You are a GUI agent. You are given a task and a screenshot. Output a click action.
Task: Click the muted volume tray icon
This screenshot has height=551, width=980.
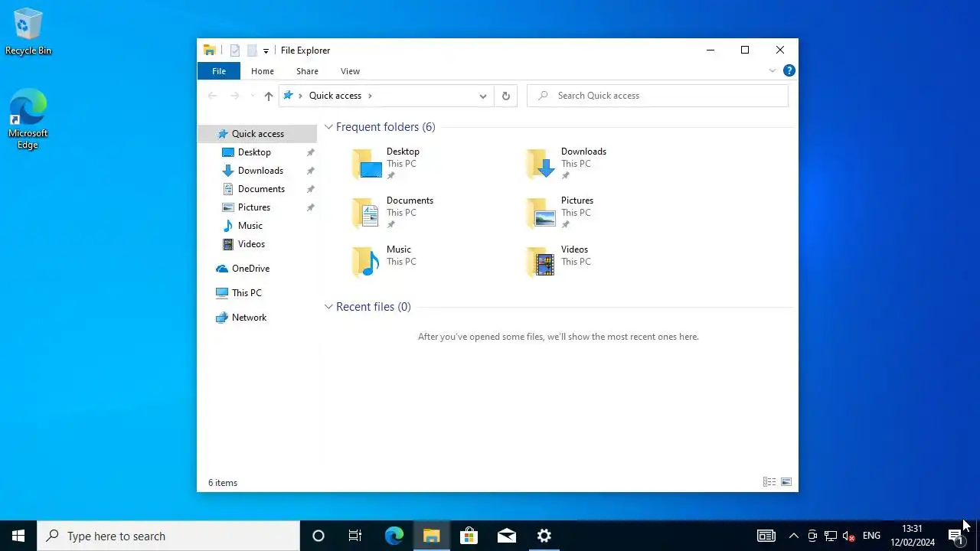(x=848, y=536)
